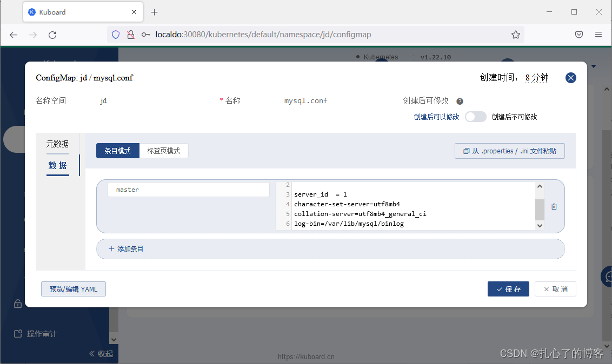Toggle the 创建后可修改 immutability switch
This screenshot has height=364, width=612.
point(475,117)
